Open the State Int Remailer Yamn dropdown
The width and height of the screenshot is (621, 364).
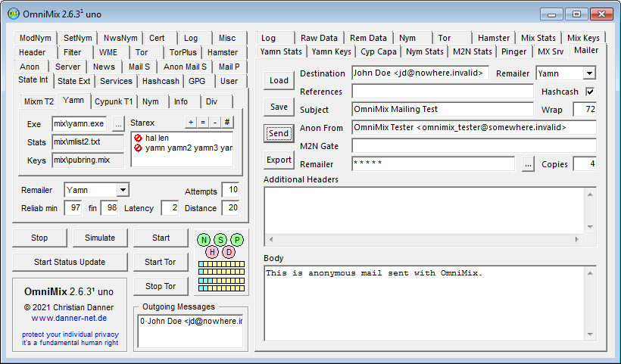point(123,190)
